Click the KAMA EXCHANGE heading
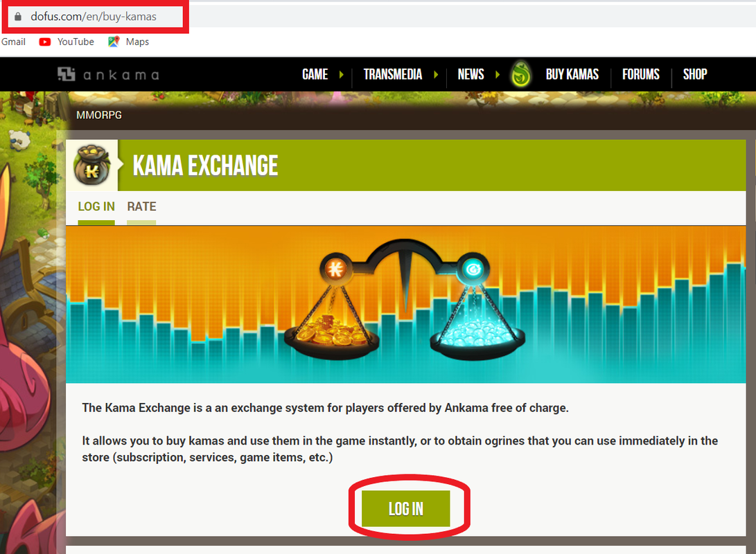This screenshot has width=756, height=554. tap(205, 166)
